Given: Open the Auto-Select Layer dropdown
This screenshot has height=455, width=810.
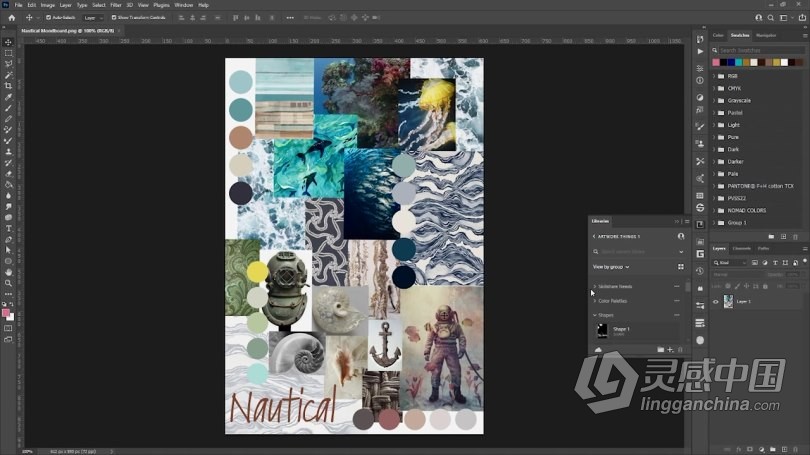Looking at the screenshot, I should pyautogui.click(x=93, y=18).
